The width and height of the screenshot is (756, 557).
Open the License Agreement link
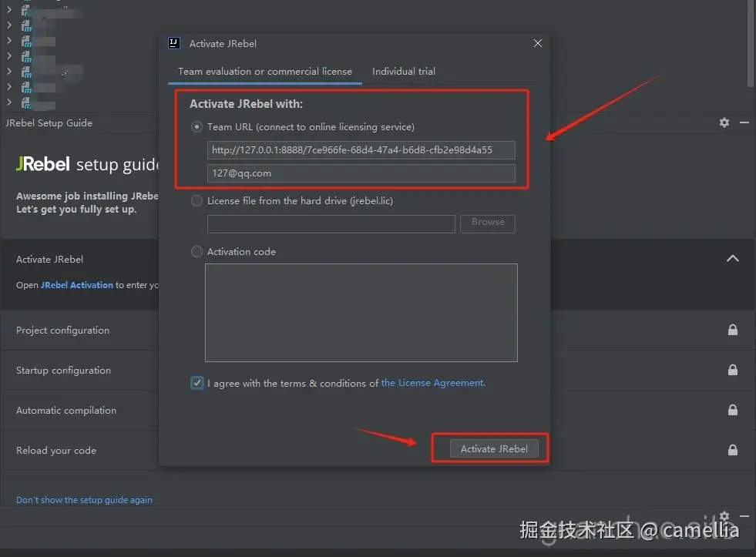(433, 383)
